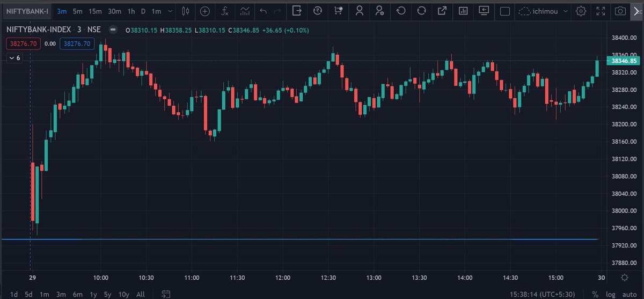Click the bar chart panel icon
The width and height of the screenshot is (644, 299).
(463, 11)
